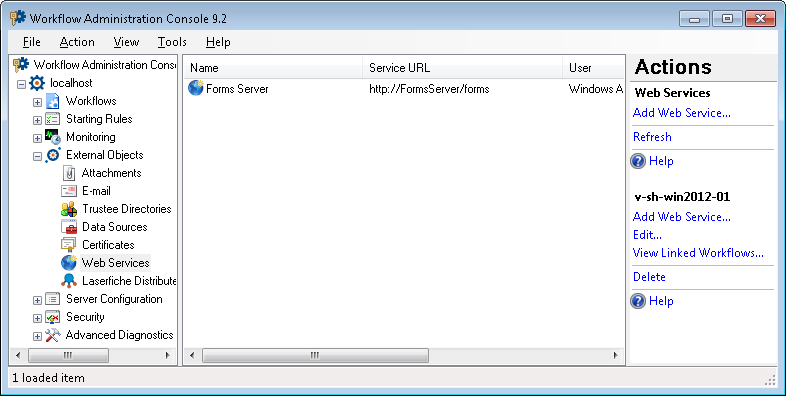The image size is (786, 396).
Task: Sort list by the Name column header
Action: pos(273,68)
